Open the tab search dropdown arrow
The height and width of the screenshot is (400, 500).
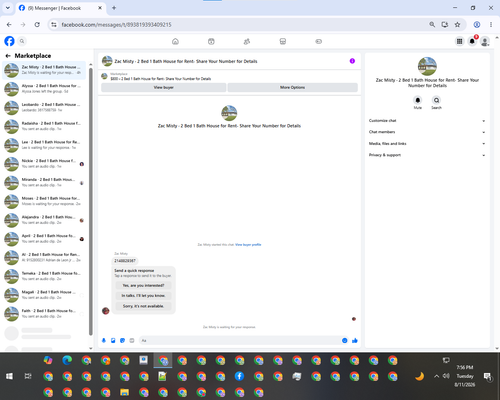click(8, 8)
